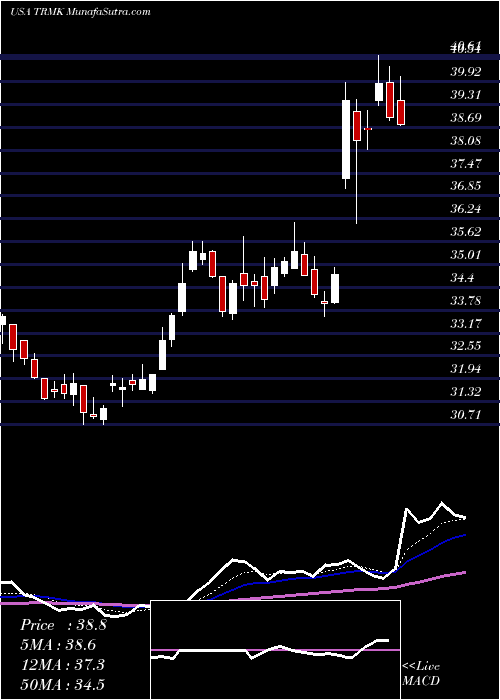
Task: Click the 34.4 price axis label
Action: pyautogui.click(x=462, y=278)
